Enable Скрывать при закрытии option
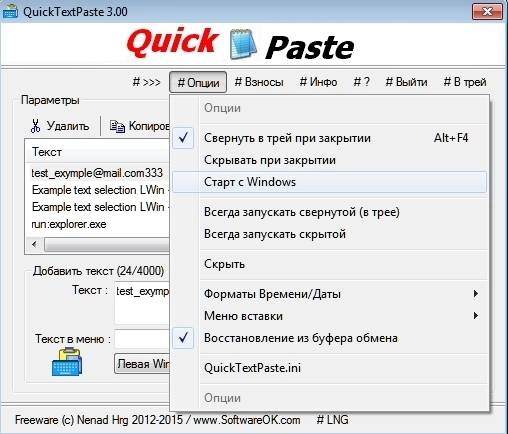 pos(329,160)
